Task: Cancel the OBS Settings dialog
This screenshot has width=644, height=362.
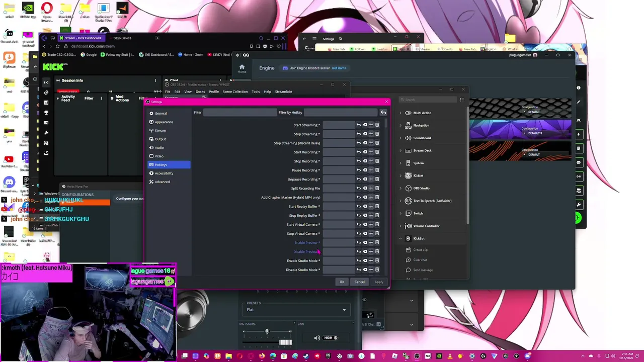Action: click(359, 282)
